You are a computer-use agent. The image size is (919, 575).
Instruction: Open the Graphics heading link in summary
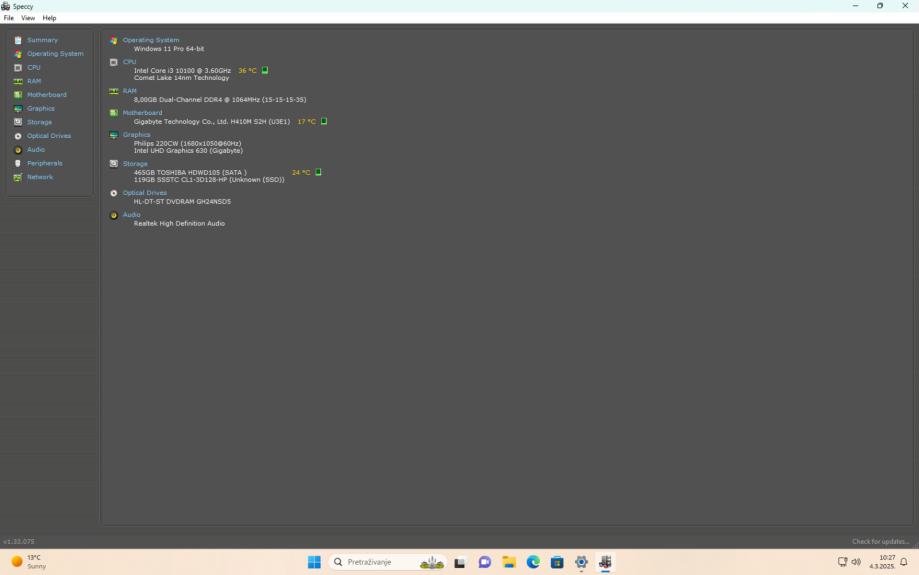(136, 134)
